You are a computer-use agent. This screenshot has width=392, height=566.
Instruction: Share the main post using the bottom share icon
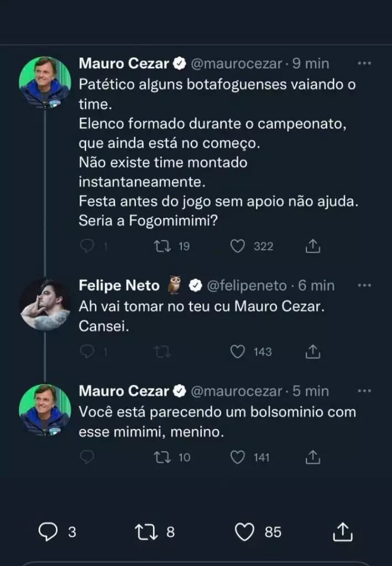point(343,532)
